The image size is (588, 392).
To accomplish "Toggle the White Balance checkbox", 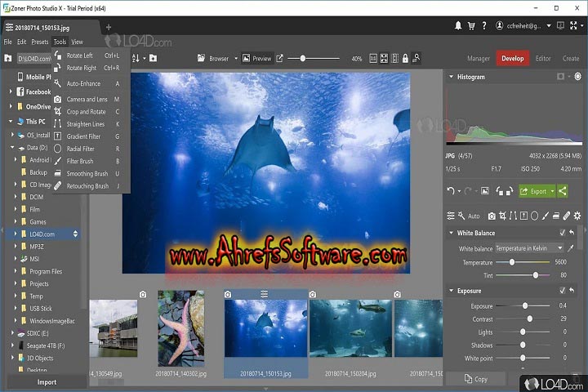I will click(562, 233).
